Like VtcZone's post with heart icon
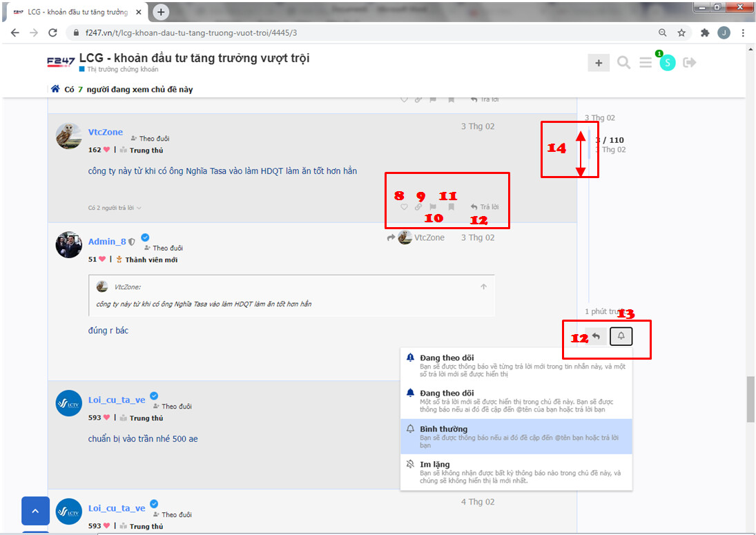Screen dimensions: 756x535 (404, 207)
